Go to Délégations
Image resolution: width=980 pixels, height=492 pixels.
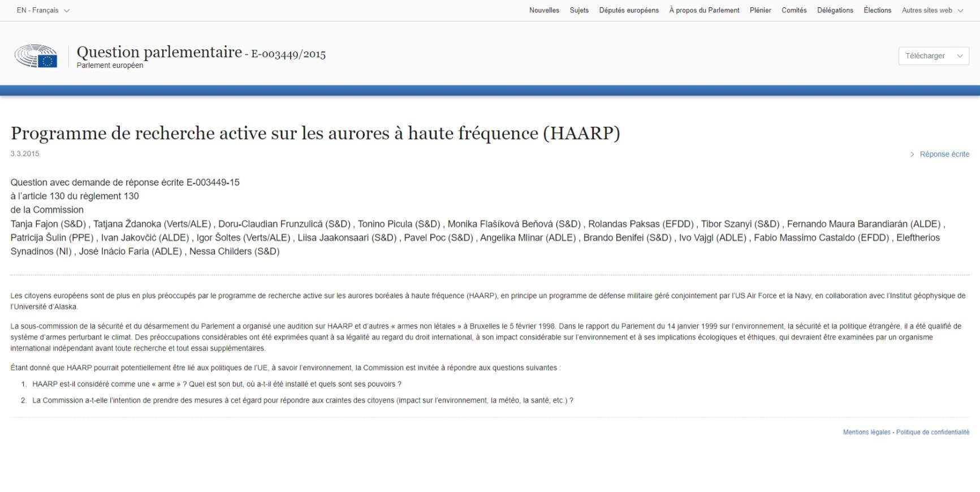tap(835, 10)
